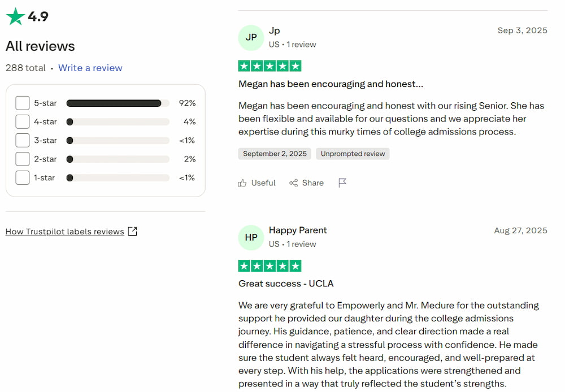Click the thumbs-up Useful icon on Jp's review
Viewport: 565px width, 392px height.
pyautogui.click(x=242, y=183)
